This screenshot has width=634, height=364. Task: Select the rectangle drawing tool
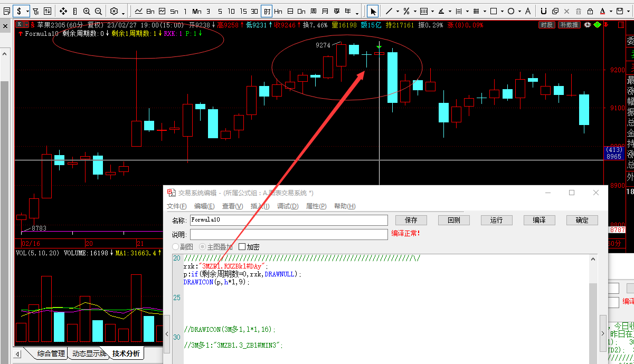click(x=493, y=11)
